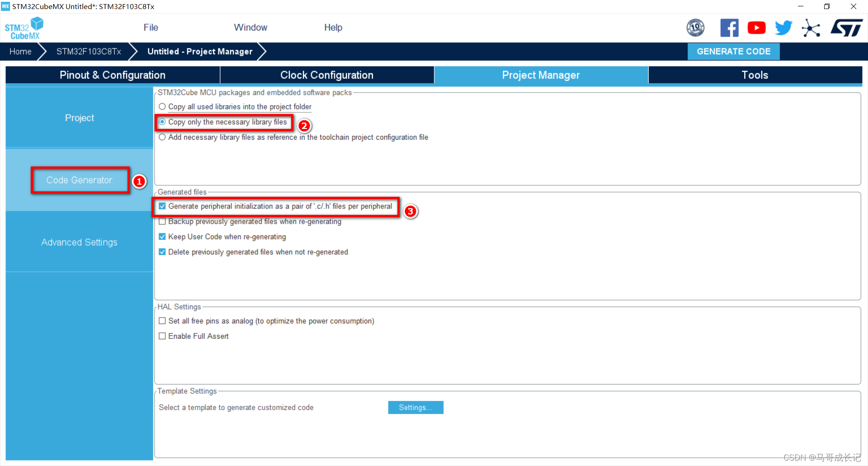Click Untitled - Project Manager breadcrumb
The image size is (868, 466).
[200, 52]
